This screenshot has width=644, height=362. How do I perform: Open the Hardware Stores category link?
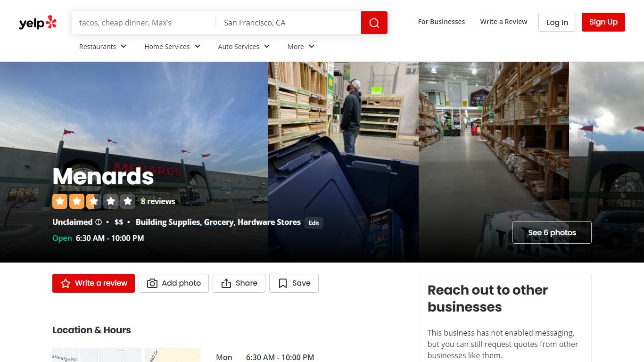(x=269, y=222)
